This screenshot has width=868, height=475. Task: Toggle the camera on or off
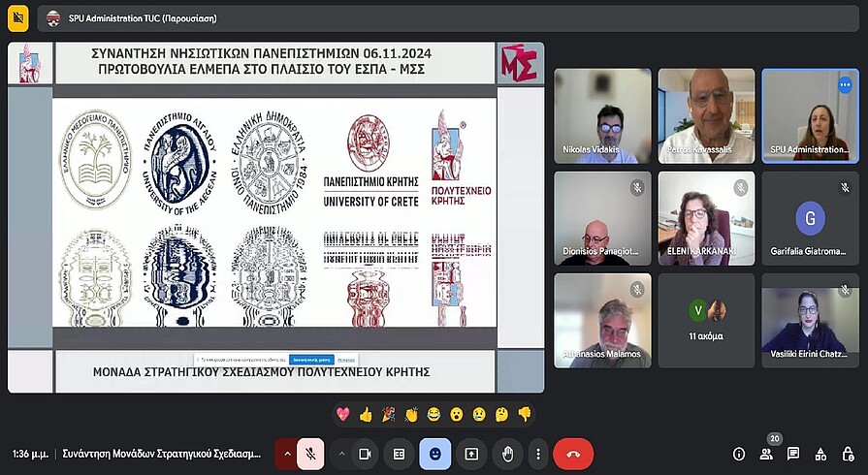(x=365, y=454)
